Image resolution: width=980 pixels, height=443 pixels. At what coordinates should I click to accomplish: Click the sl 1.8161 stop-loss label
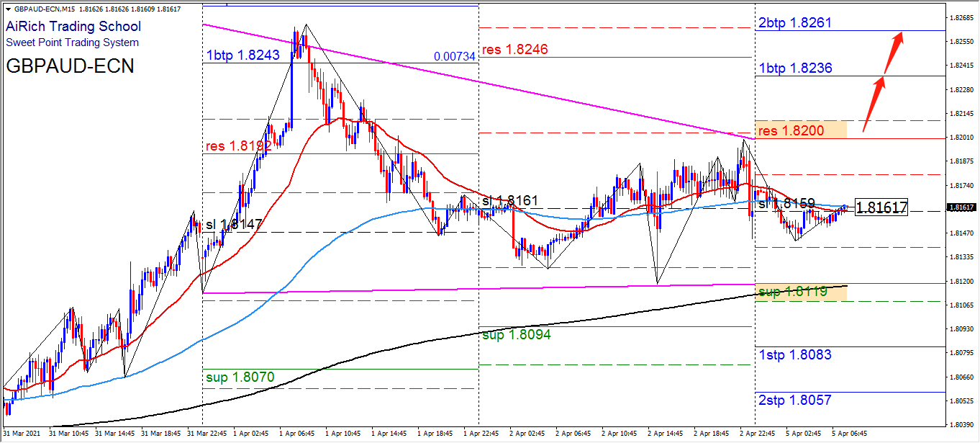pyautogui.click(x=510, y=200)
